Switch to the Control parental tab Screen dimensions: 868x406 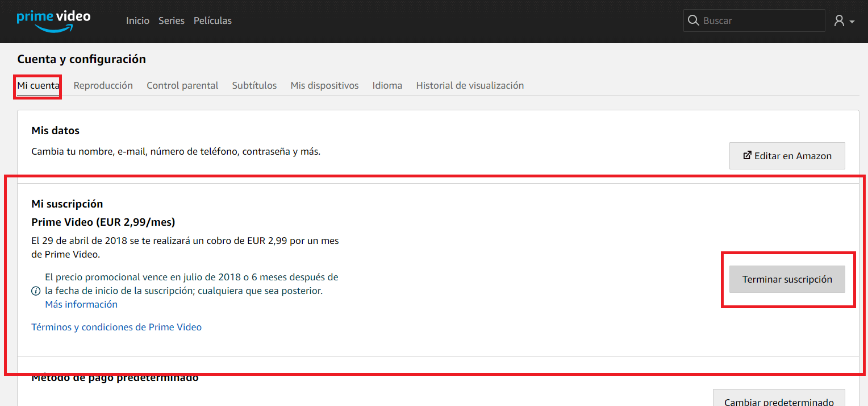coord(182,85)
